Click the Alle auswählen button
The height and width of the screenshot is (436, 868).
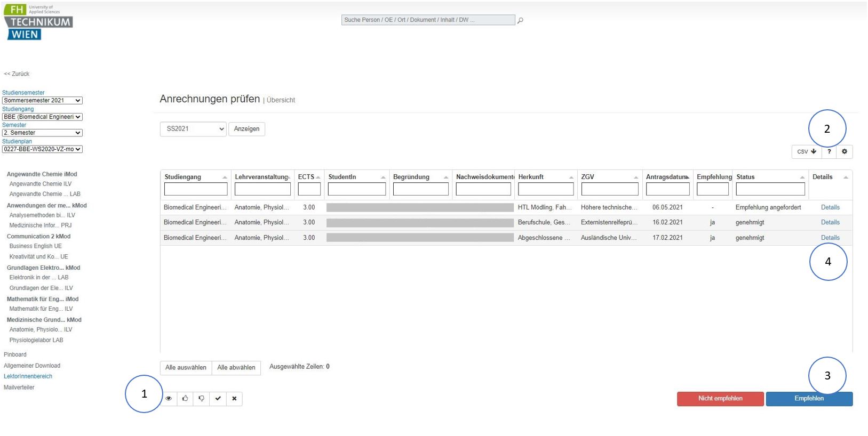[186, 368]
